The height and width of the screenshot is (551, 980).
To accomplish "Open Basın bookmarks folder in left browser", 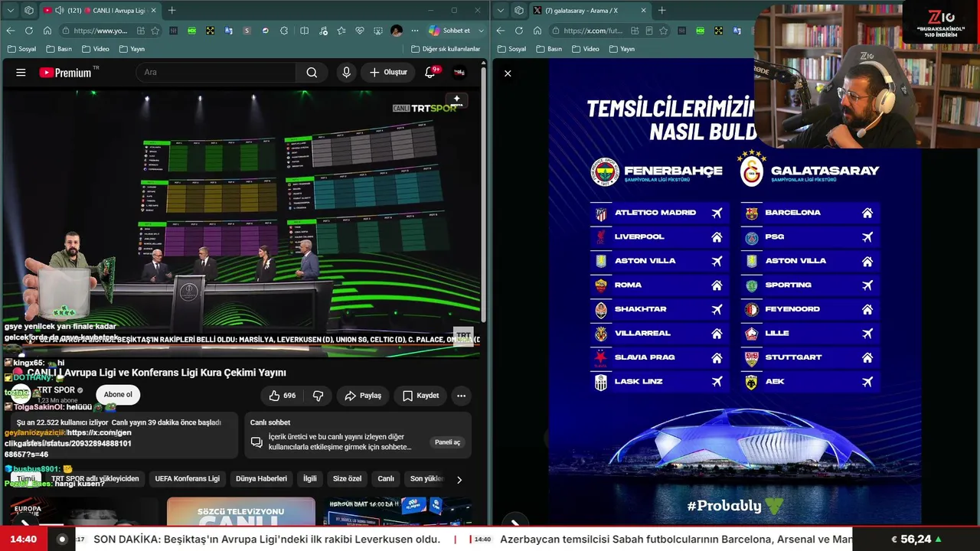I will coord(59,49).
